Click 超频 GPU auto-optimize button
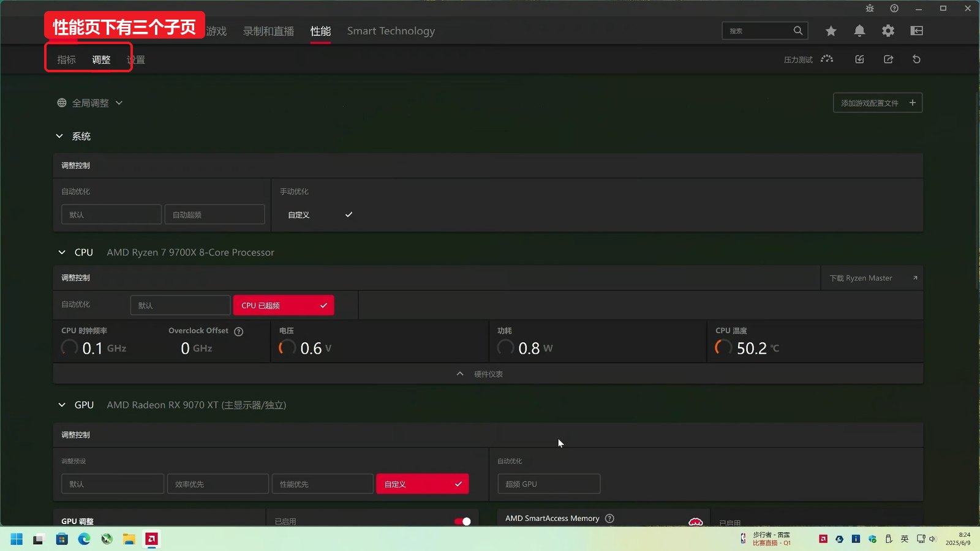The width and height of the screenshot is (980, 551). coord(549,484)
